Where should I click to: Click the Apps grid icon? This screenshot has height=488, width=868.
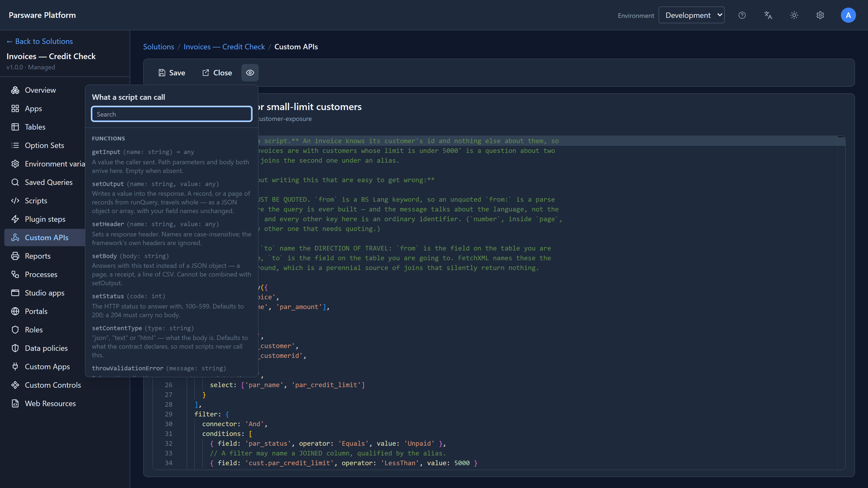pyautogui.click(x=15, y=108)
